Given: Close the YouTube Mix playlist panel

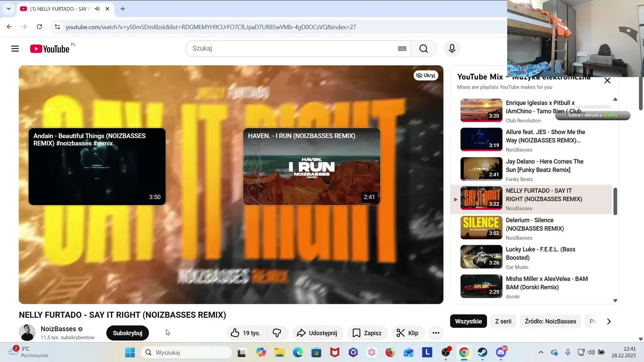Looking at the screenshot, I should 607,80.
